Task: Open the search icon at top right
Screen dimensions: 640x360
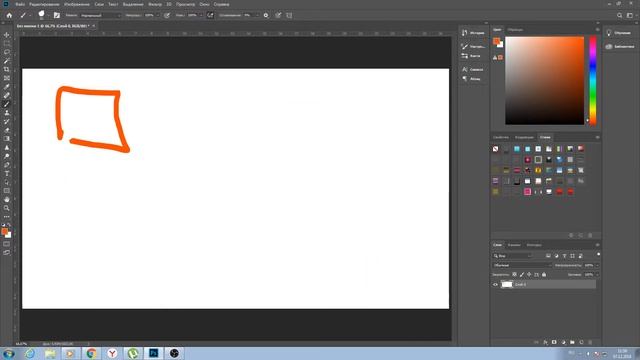Action: coord(620,15)
